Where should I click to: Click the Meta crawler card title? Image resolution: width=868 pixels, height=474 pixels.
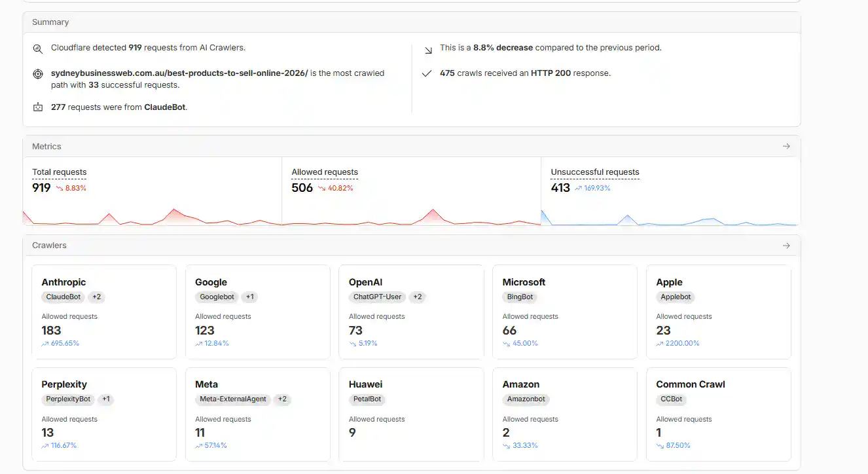pyautogui.click(x=206, y=384)
